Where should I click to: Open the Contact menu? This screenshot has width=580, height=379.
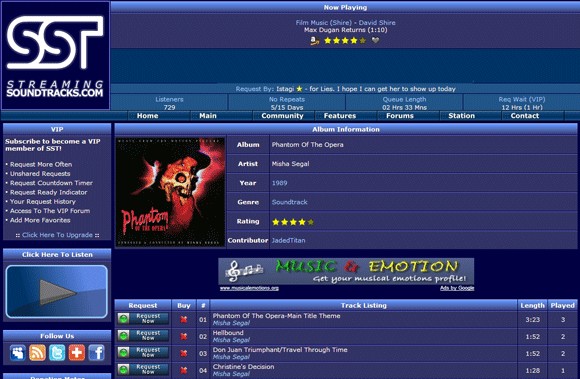coord(525,116)
